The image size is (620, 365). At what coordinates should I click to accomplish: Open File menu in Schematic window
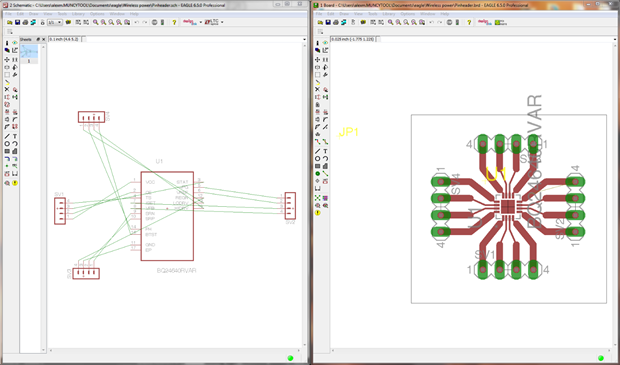8,14
